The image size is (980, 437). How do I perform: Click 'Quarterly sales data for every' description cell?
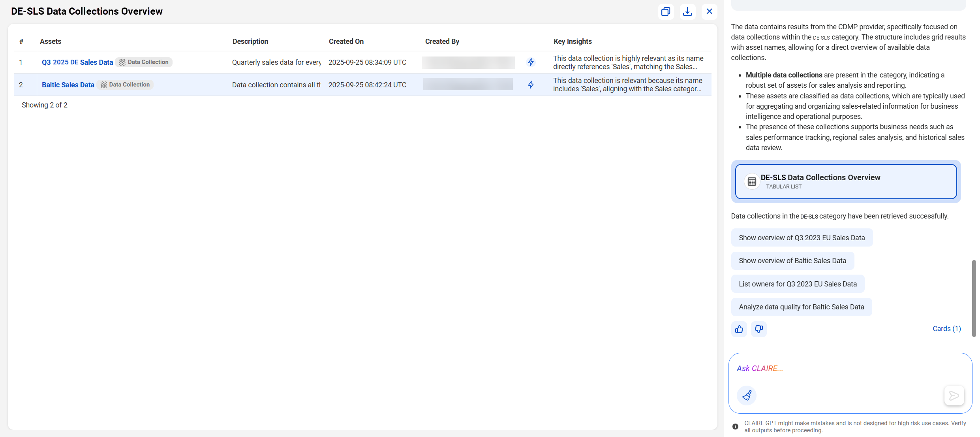point(276,62)
